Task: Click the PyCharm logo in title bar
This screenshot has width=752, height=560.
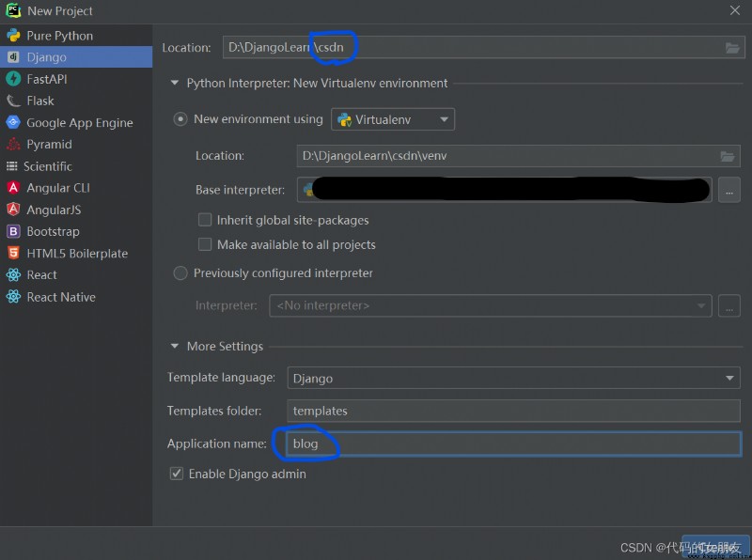Action: click(x=13, y=10)
